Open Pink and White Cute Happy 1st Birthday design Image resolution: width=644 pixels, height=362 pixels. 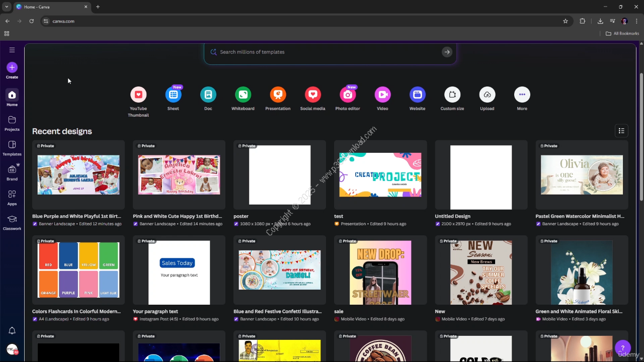[179, 175]
